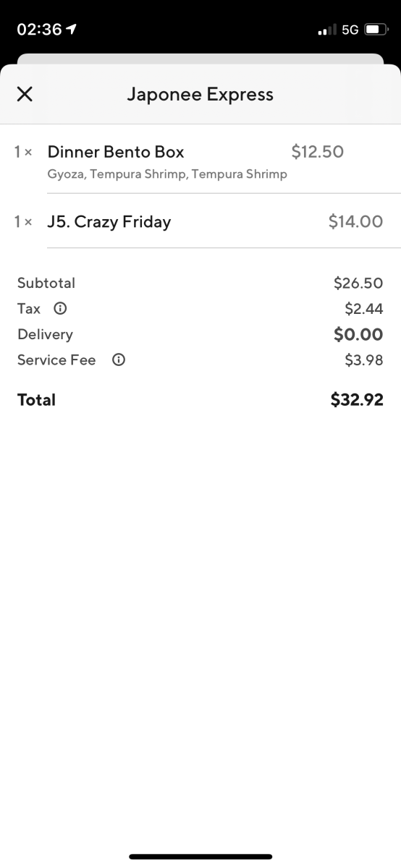Tap the $12.50 bento box price
Viewport: 401px width, 868px height.
coord(317,152)
